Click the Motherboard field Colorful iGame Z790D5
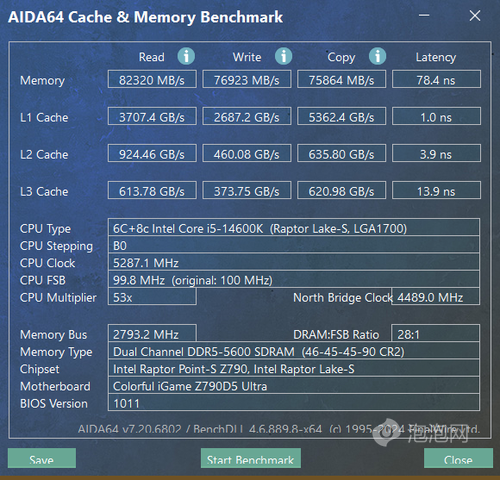Viewport: 500px width, 480px height. click(294, 386)
